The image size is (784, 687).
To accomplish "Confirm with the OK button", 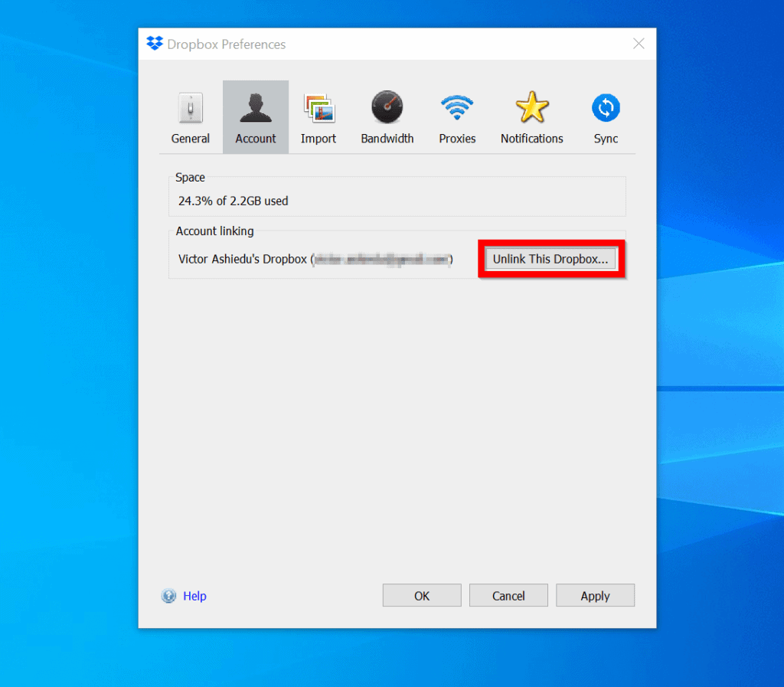I will pos(422,596).
